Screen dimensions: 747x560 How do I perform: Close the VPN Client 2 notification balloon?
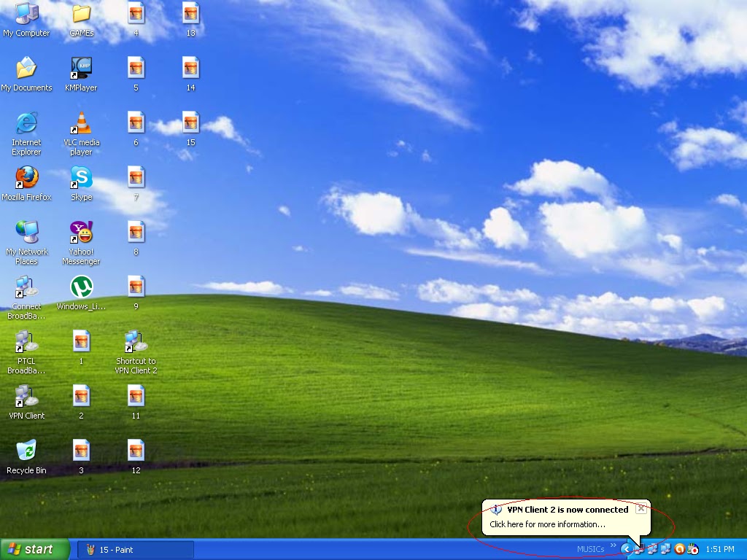coord(641,508)
